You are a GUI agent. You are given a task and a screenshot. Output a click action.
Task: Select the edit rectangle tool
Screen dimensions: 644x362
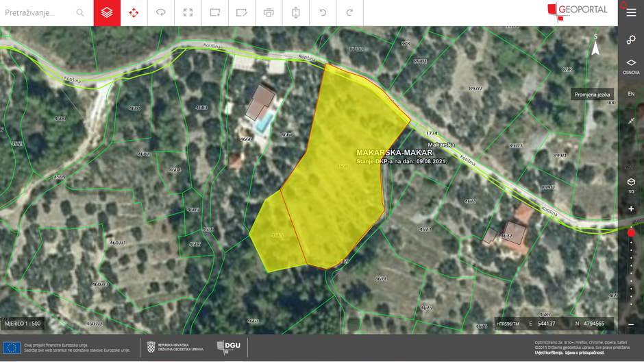click(241, 13)
